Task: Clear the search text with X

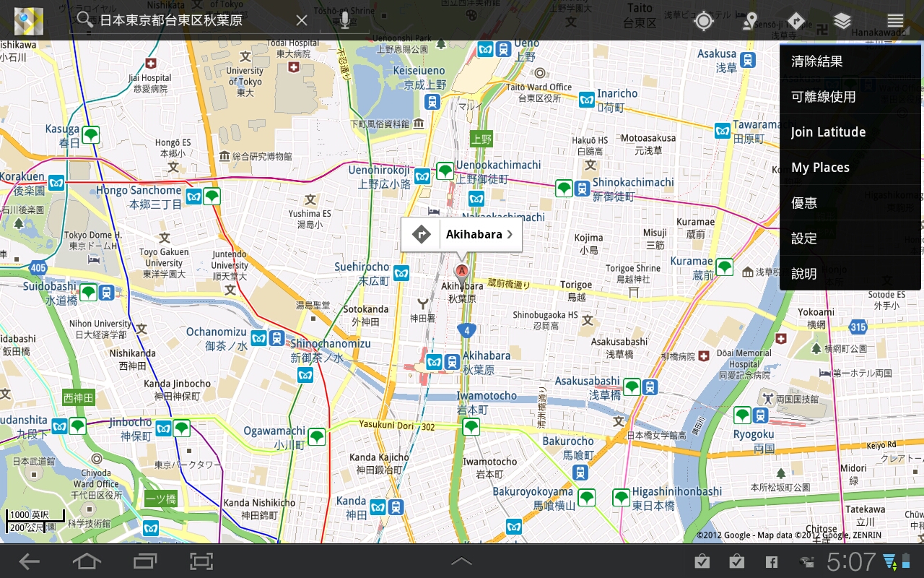Action: (302, 20)
